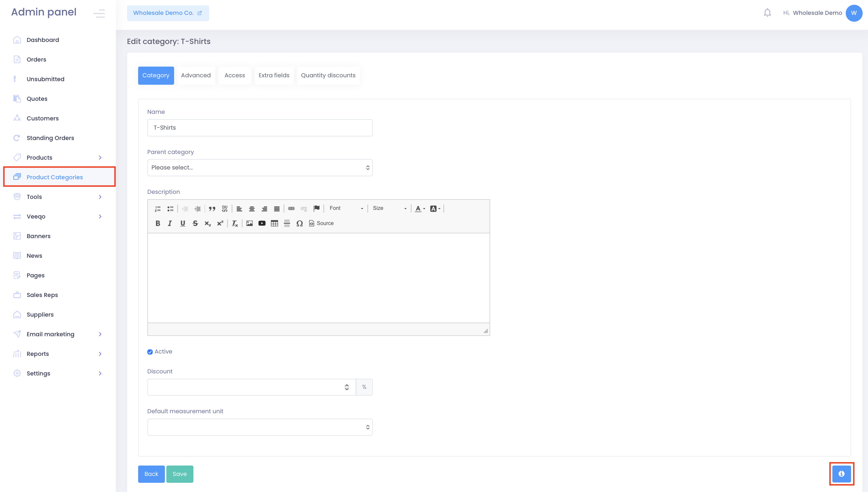Screen dimensions: 868x492
Task: Open the Quantity discounts tab
Action: pos(328,75)
